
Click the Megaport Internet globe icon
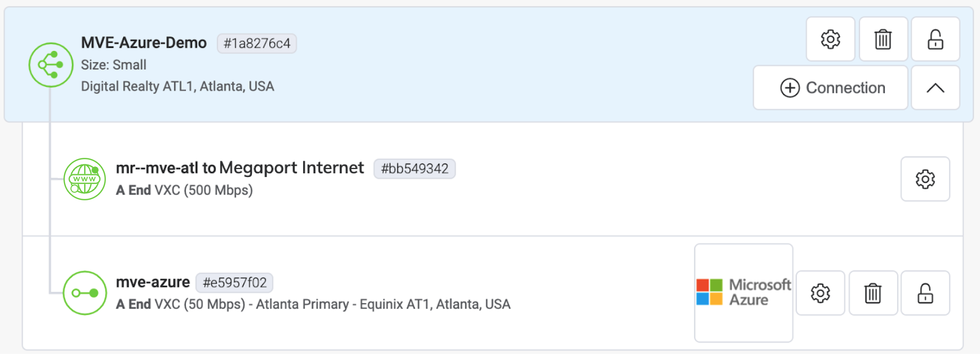pyautogui.click(x=85, y=179)
